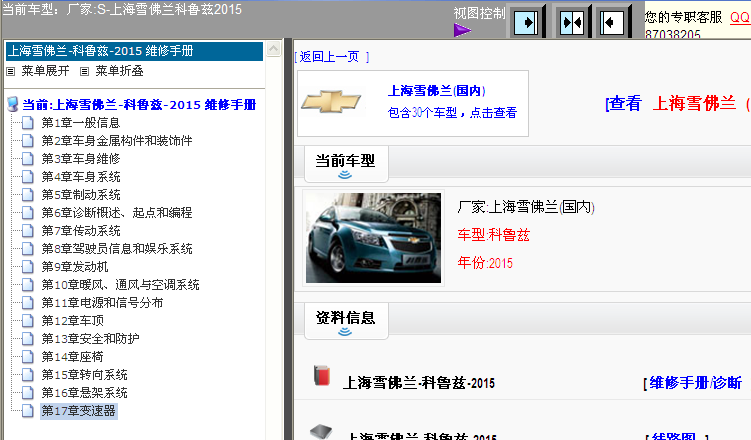Click the 菜单展开 expand-menu icon
The height and width of the screenshot is (440, 751).
click(x=11, y=72)
